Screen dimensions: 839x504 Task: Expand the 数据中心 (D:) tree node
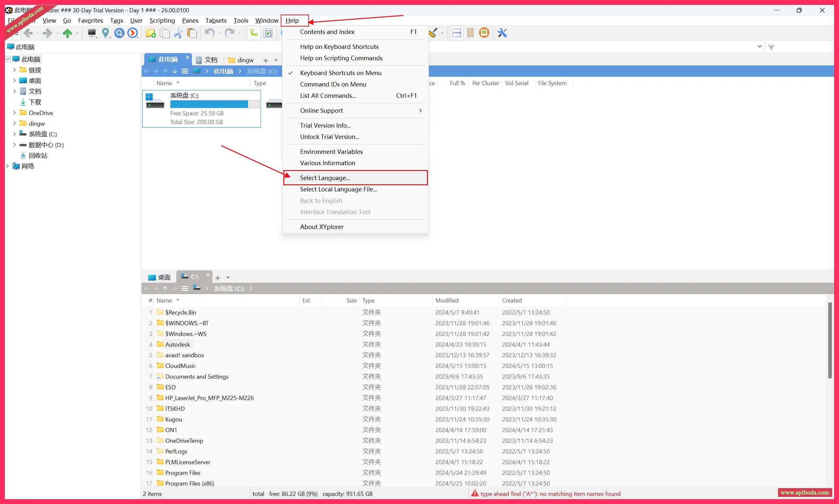tap(14, 145)
